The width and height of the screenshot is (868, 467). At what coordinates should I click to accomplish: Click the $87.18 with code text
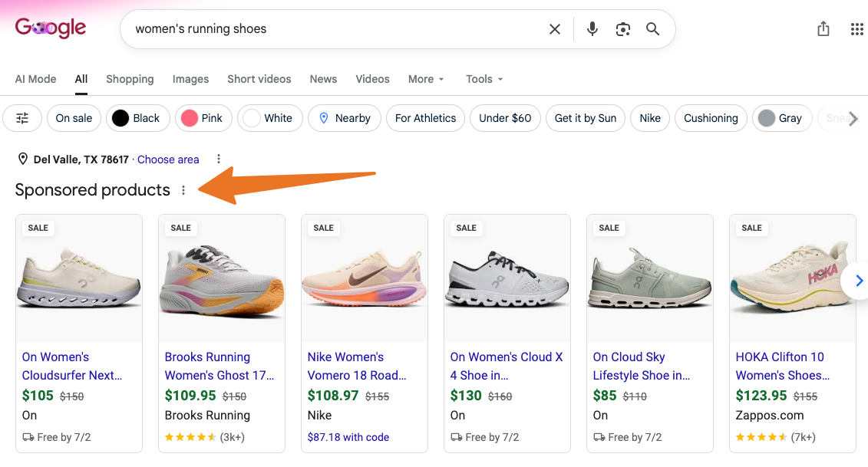click(348, 437)
